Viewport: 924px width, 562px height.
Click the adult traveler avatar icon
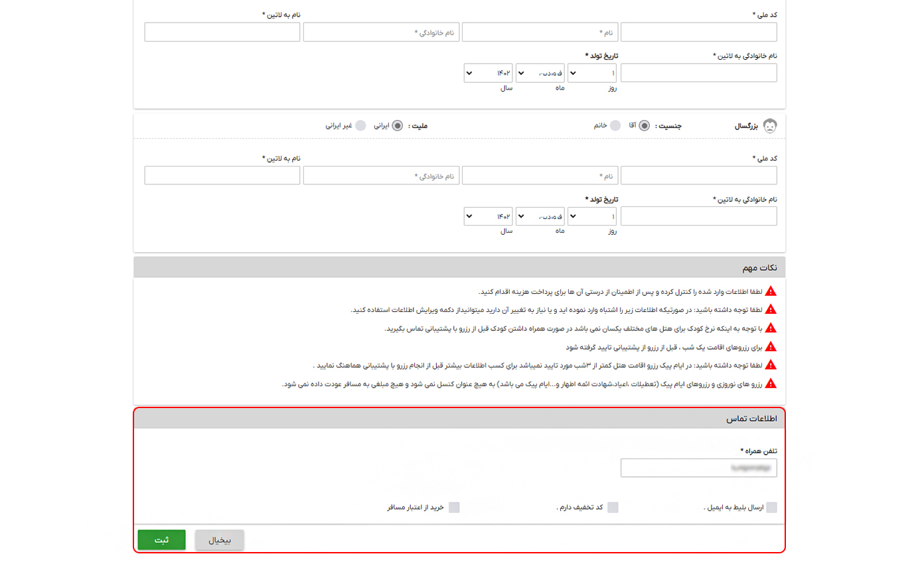[x=770, y=125]
